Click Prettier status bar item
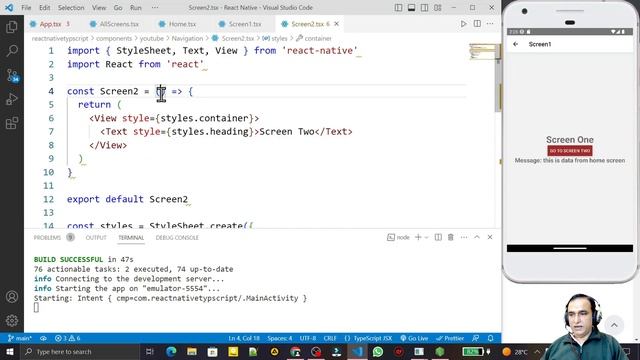The image size is (640, 360). tap(450, 338)
